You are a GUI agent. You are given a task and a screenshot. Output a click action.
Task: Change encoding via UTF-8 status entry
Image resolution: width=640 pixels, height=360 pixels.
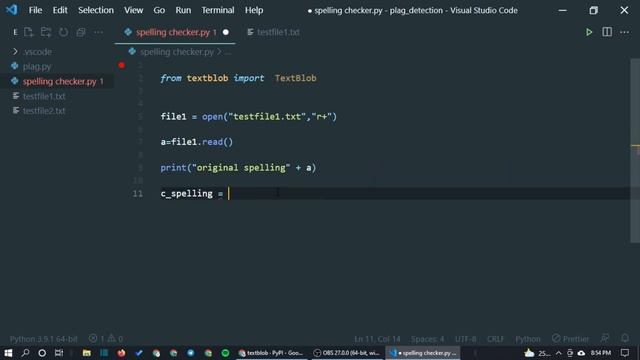tap(465, 339)
